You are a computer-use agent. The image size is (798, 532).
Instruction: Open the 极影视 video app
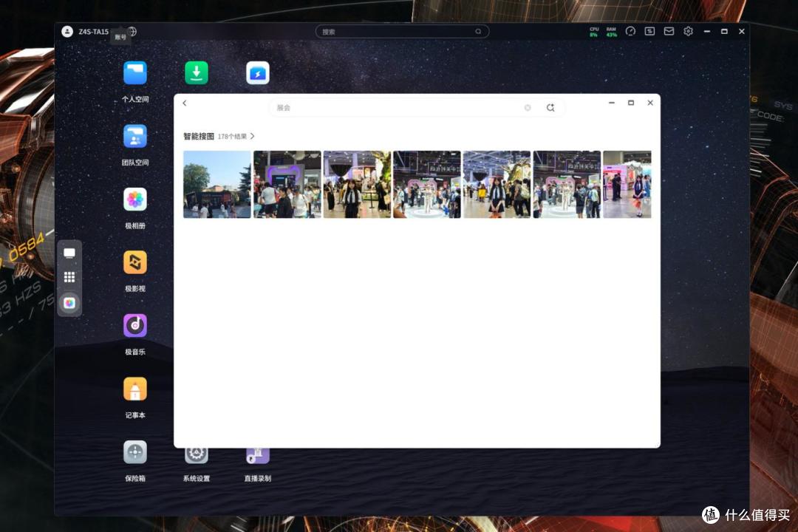135,263
